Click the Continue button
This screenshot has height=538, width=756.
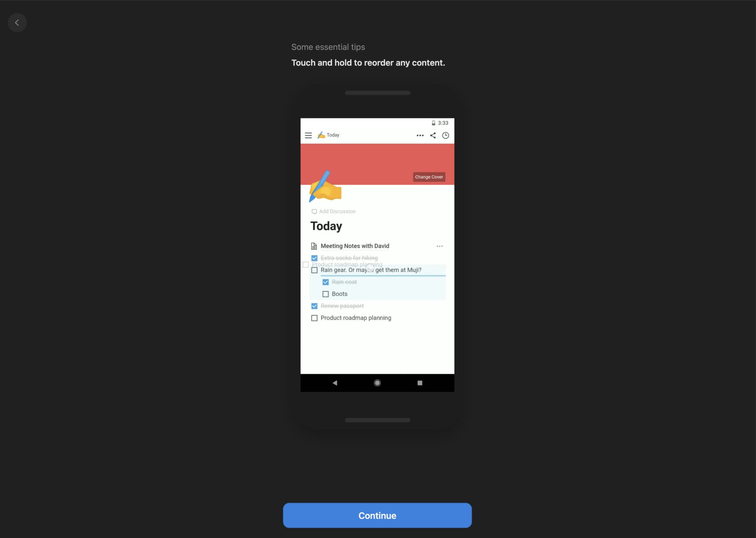coord(377,515)
